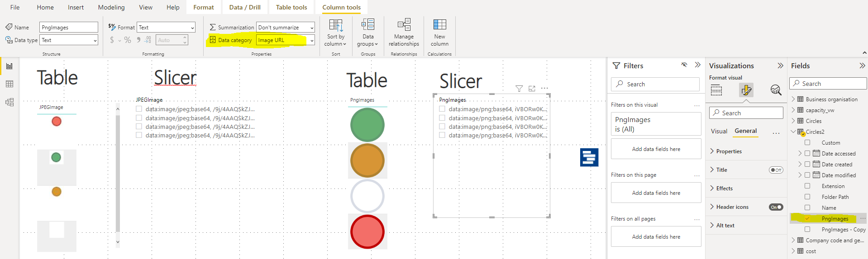868x259 pixels.
Task: Open Manage relationships dialog
Action: pyautogui.click(x=404, y=33)
